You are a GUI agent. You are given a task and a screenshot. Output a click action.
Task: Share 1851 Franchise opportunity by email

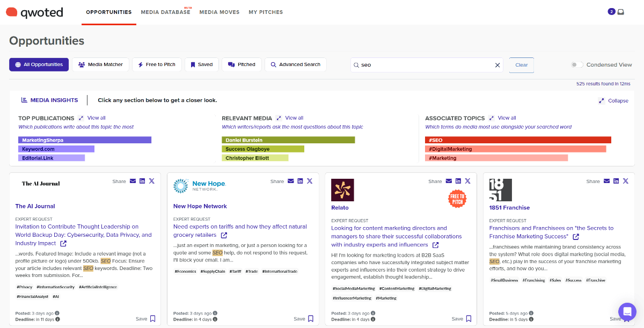(x=606, y=181)
